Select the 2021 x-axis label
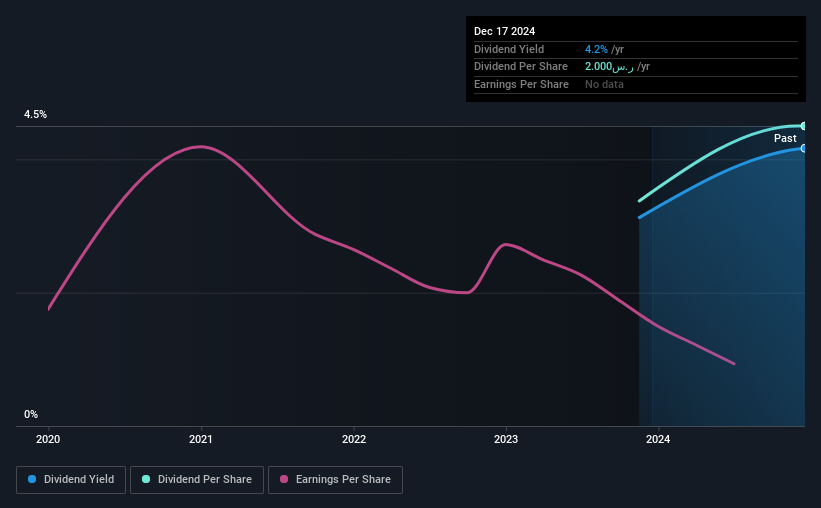 pos(201,439)
